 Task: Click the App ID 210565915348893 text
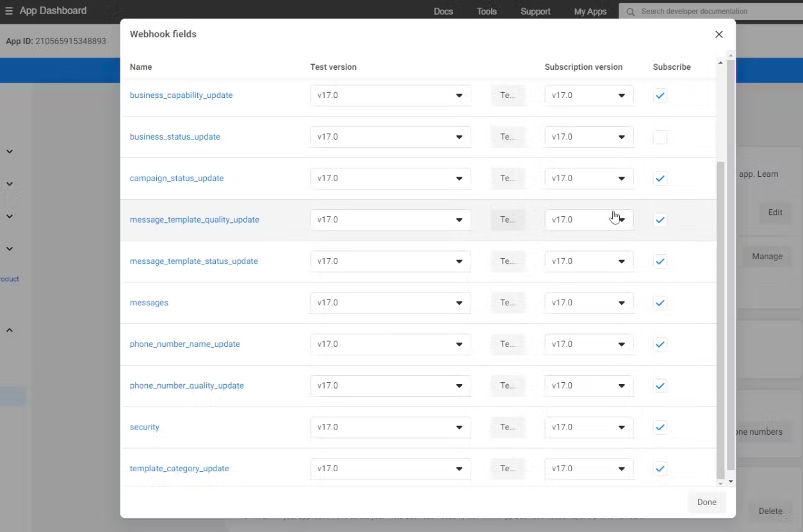(x=56, y=41)
